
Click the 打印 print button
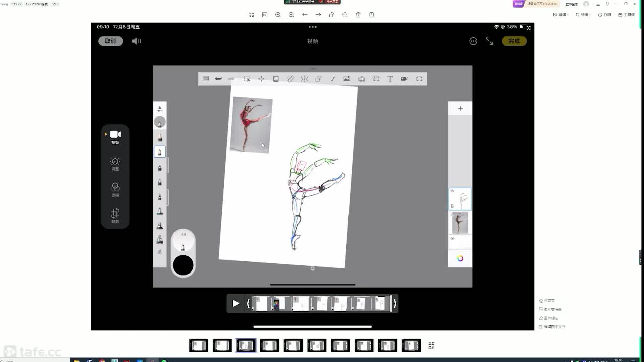[605, 15]
